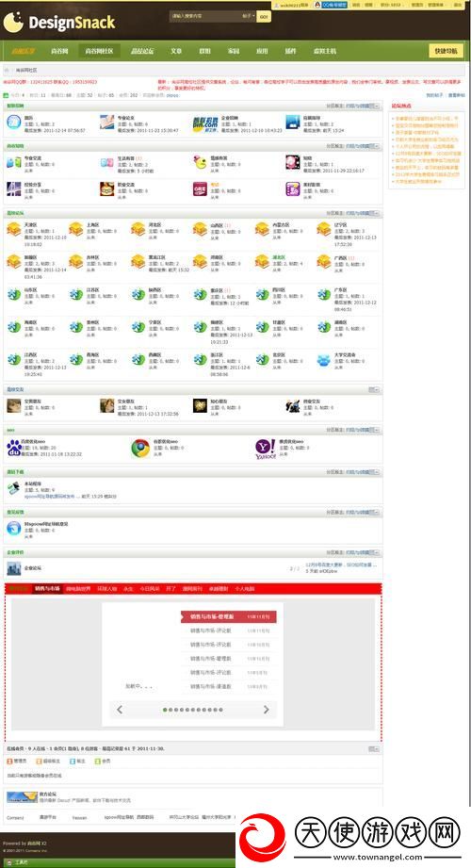471x868 pixels.
Task: Select the 文章 navigation menu item
Action: click(176, 51)
